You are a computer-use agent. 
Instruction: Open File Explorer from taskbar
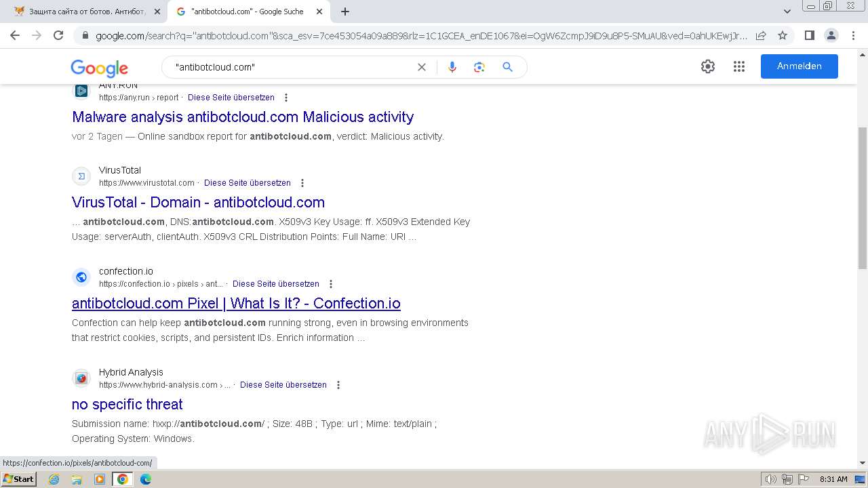click(77, 479)
